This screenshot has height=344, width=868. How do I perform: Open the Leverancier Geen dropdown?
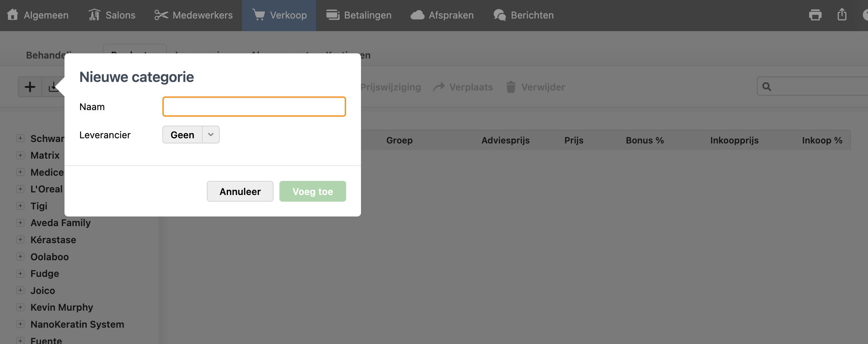pos(191,135)
